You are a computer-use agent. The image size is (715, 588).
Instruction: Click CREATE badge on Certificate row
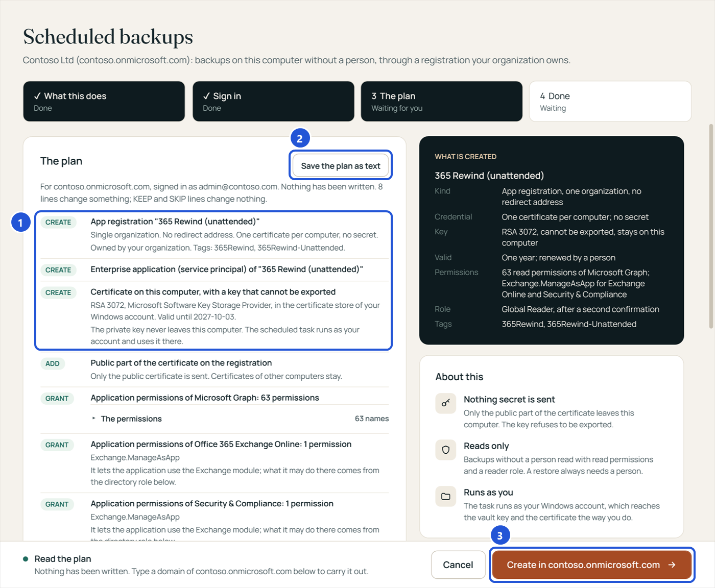[x=58, y=292]
